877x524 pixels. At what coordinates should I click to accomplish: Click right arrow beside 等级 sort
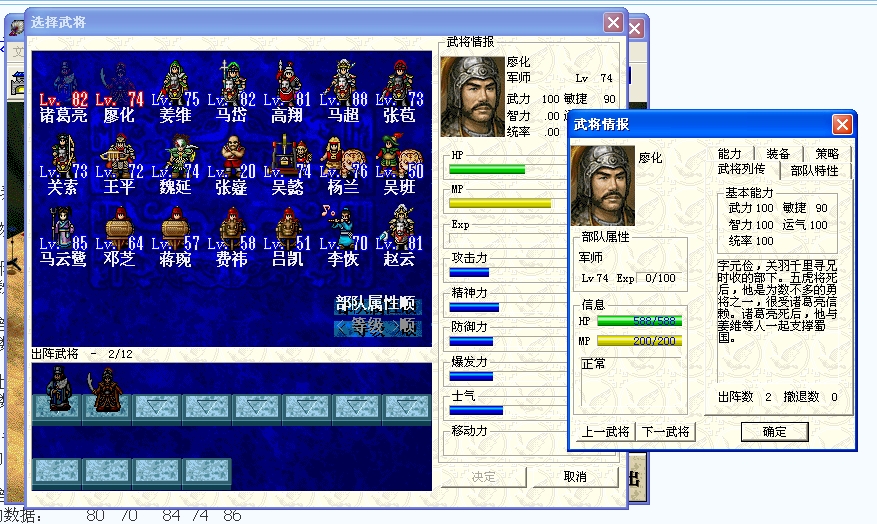click(x=396, y=327)
